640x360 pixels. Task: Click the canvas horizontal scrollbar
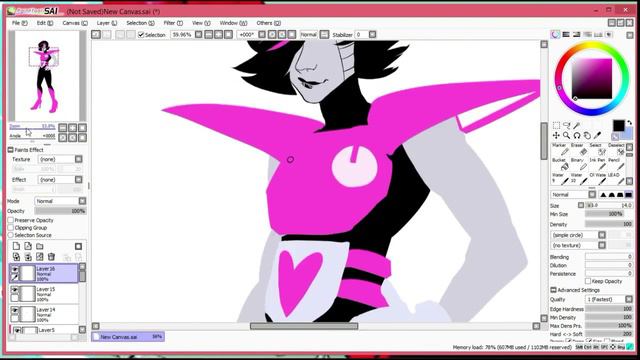(304, 326)
